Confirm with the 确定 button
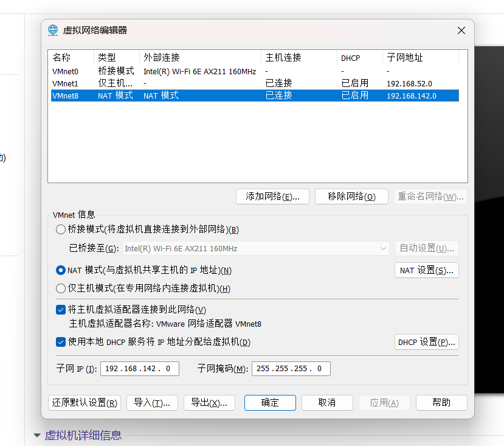Screen dimensions: 504x446 tap(270, 403)
